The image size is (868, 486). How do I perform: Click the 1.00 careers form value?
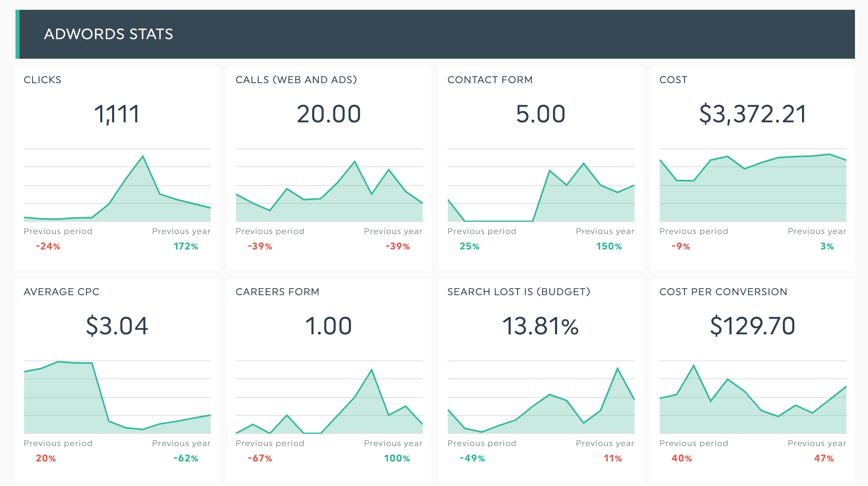pos(329,326)
